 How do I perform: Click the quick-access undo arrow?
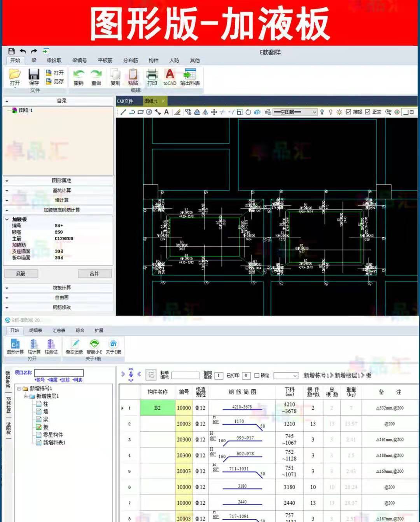[23, 51]
